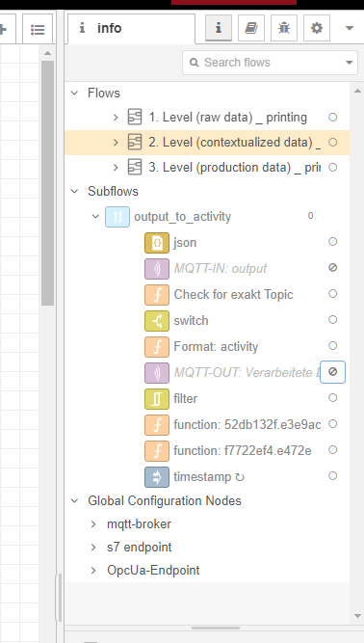Click the workspace scrollbar up arrow

coord(47,53)
